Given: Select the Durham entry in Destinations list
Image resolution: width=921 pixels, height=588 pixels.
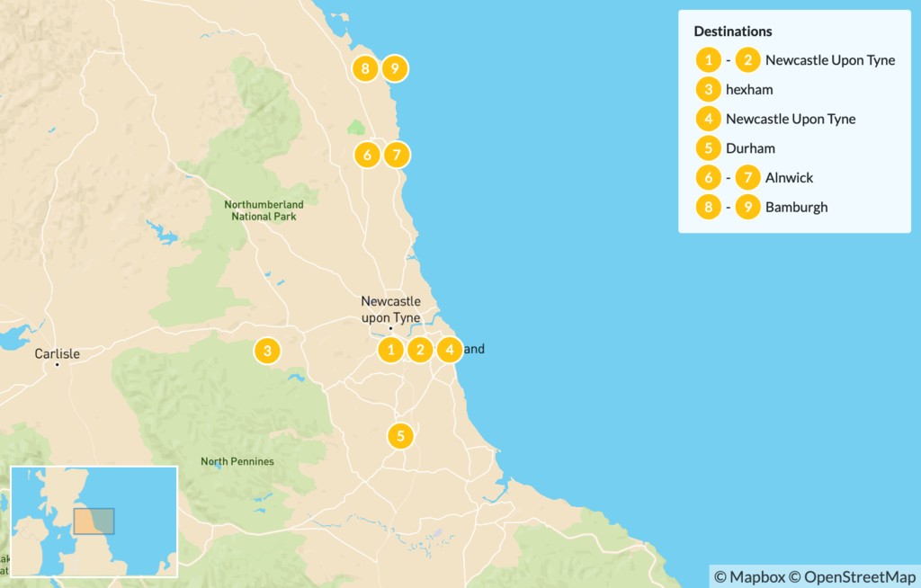Looking at the screenshot, I should 750,148.
